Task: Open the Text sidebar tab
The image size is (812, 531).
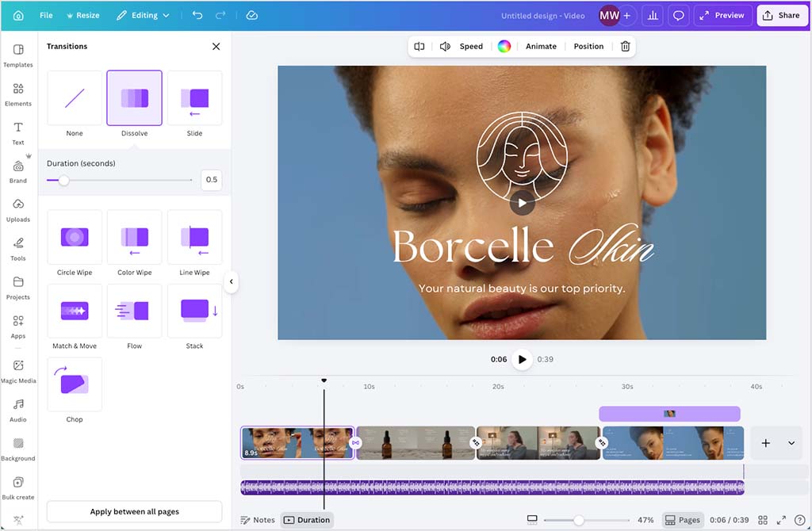Action: click(18, 133)
